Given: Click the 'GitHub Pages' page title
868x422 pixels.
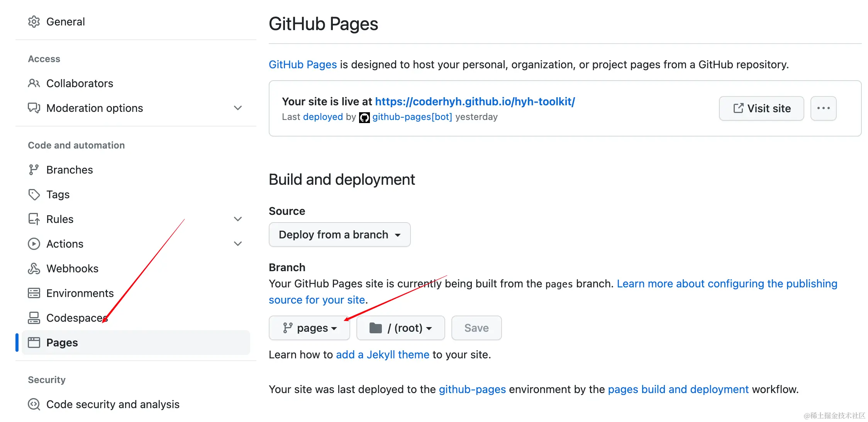Looking at the screenshot, I should pos(323,24).
